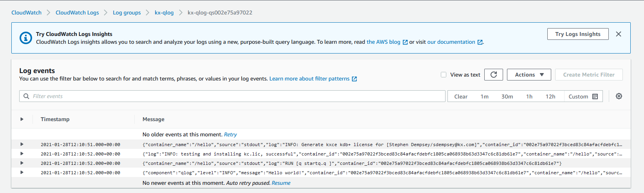Click external link icon after filter patterns

[354, 79]
